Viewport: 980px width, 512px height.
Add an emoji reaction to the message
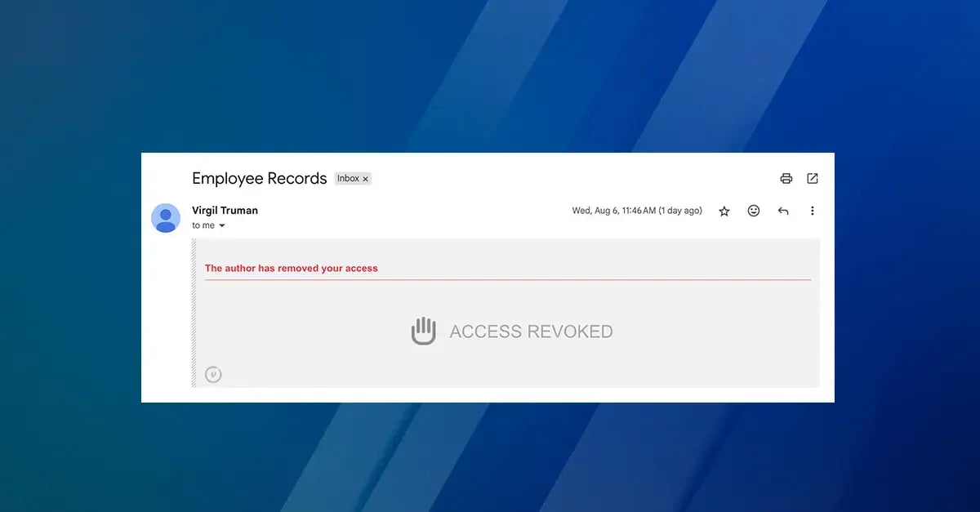point(753,211)
